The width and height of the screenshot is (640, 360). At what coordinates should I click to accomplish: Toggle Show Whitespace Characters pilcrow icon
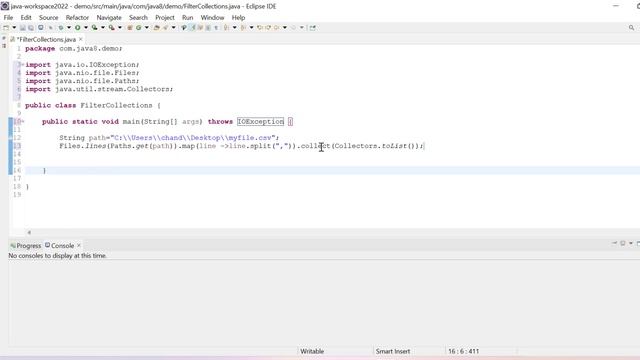pyautogui.click(x=216, y=28)
